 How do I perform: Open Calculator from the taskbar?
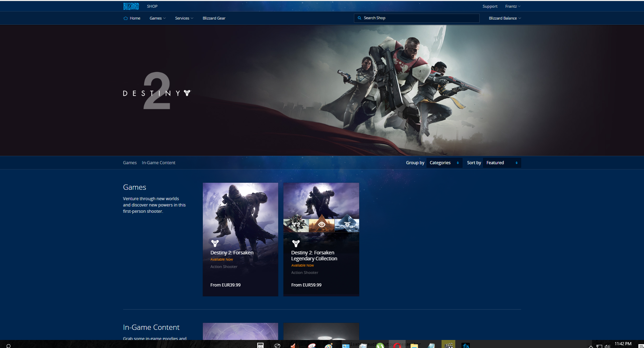(260, 345)
